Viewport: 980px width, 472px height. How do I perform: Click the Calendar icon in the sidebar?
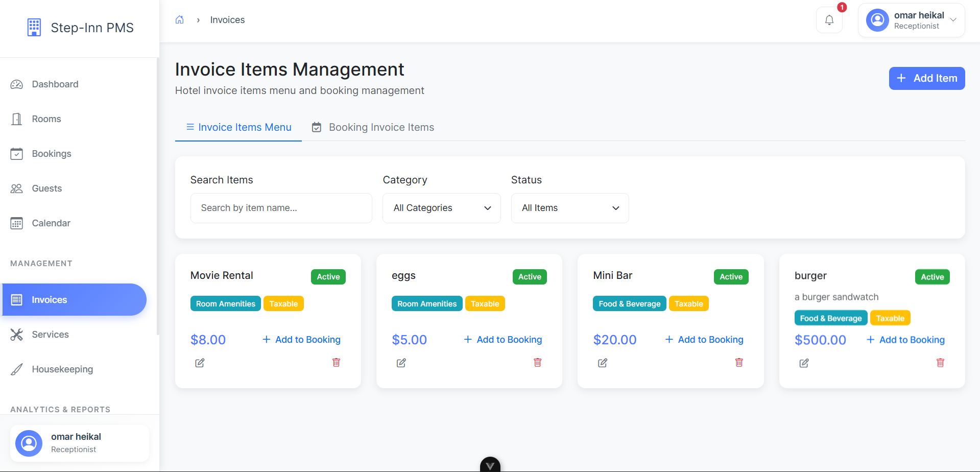point(17,223)
